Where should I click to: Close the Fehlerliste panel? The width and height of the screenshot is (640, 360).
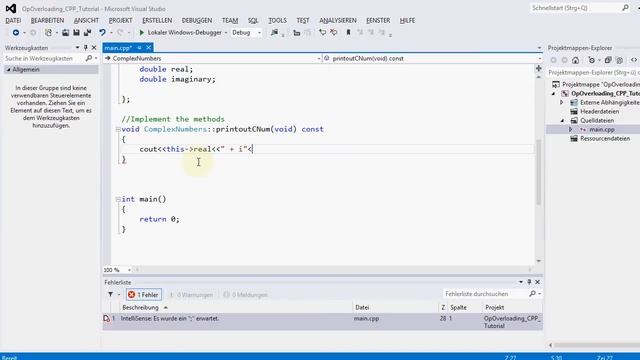[x=538, y=282]
